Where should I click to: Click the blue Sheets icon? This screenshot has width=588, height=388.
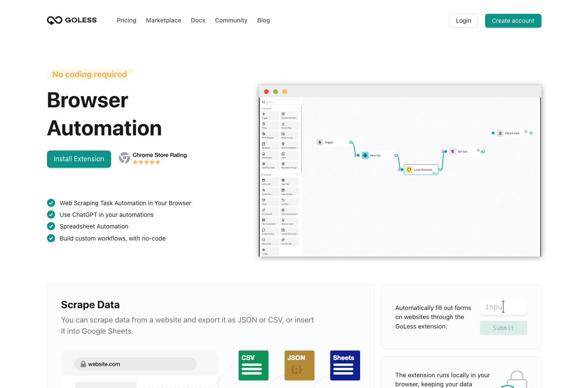point(345,366)
